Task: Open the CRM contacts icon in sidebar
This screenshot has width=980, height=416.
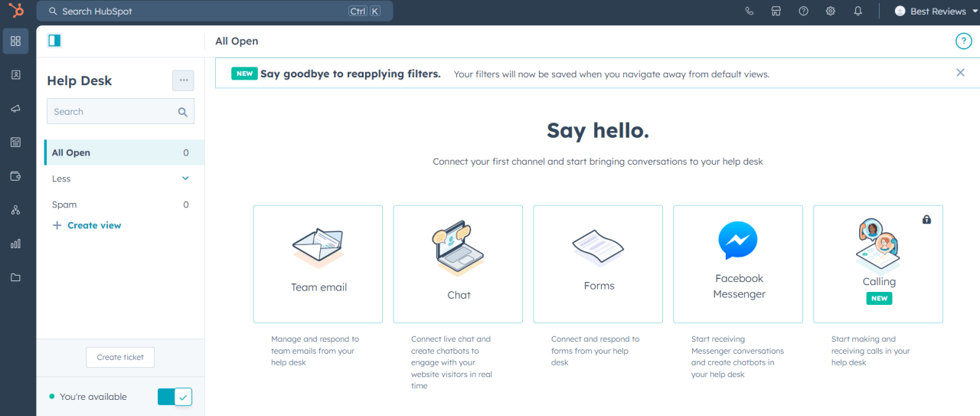Action: tap(15, 74)
